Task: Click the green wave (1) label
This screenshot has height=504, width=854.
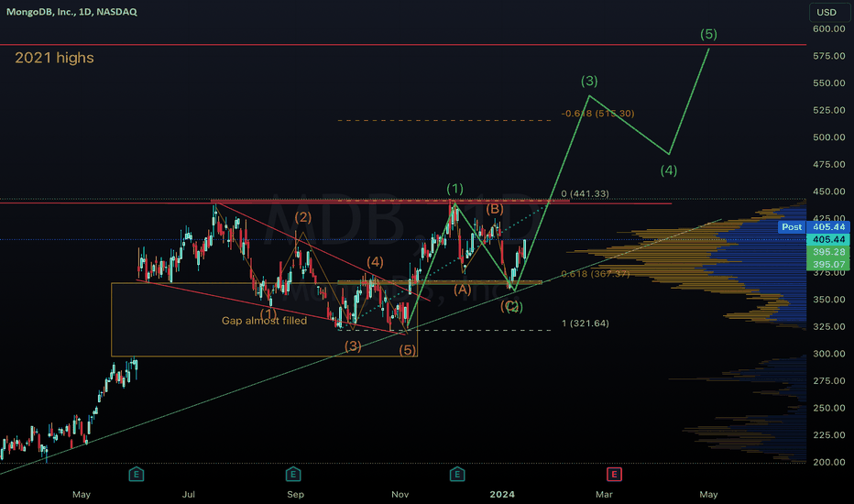Action: (x=454, y=189)
